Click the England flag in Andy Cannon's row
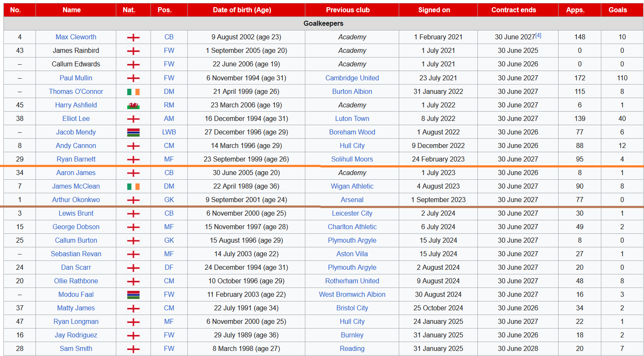Image resolution: width=644 pixels, height=356 pixels. tap(133, 146)
